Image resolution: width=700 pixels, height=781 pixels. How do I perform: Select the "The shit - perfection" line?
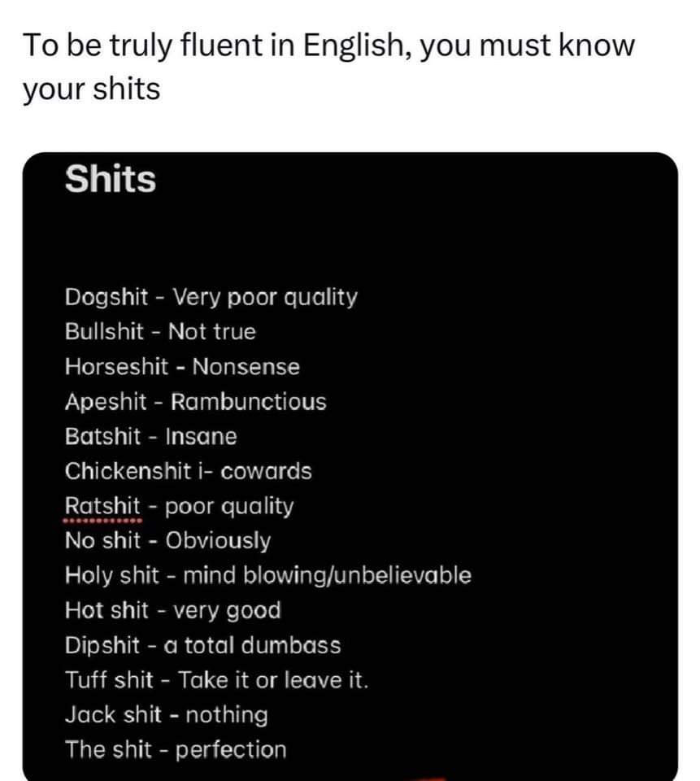point(176,749)
